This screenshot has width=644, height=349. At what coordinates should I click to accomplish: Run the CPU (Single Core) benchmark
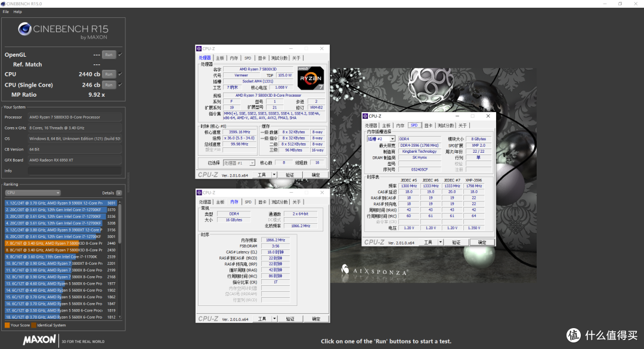[109, 85]
